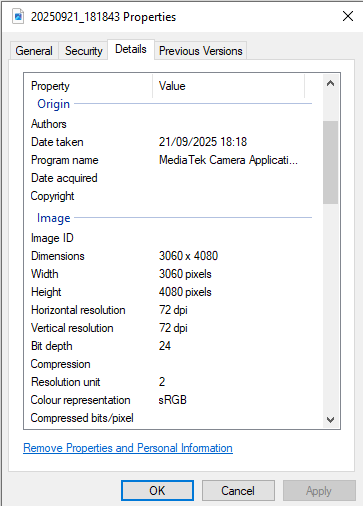Click the sRGB value

pos(173,400)
